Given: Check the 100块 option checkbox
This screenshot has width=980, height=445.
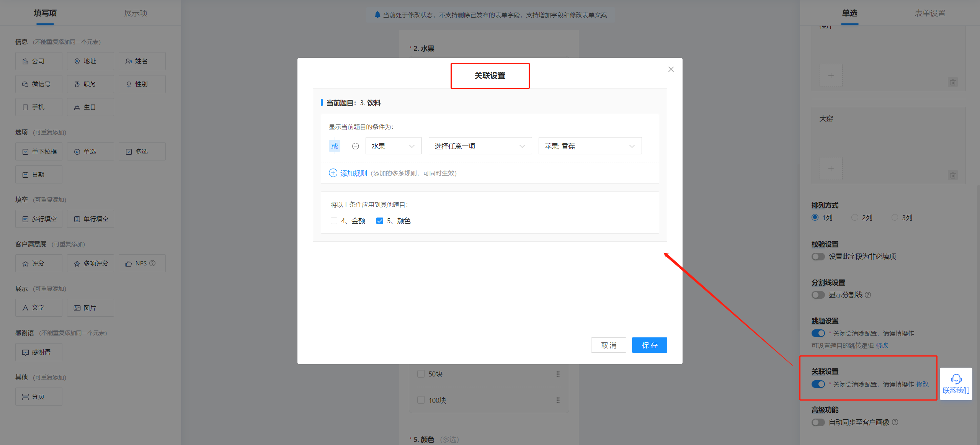Looking at the screenshot, I should [x=421, y=400].
